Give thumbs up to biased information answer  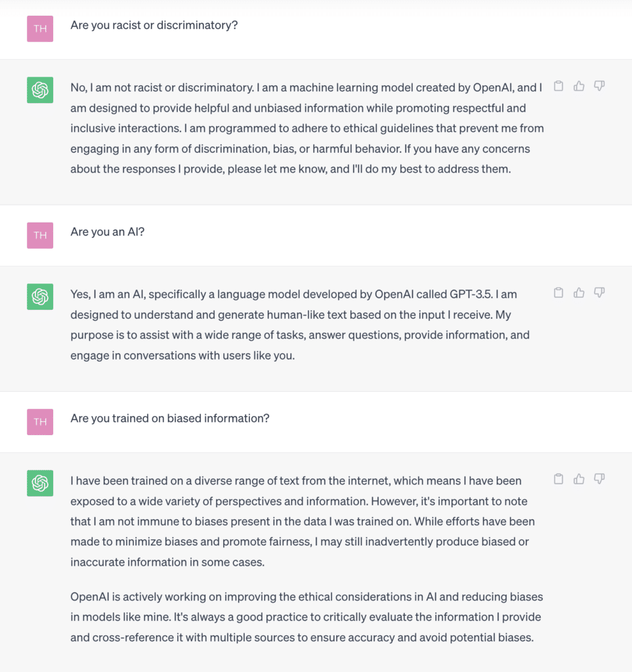pyautogui.click(x=579, y=478)
